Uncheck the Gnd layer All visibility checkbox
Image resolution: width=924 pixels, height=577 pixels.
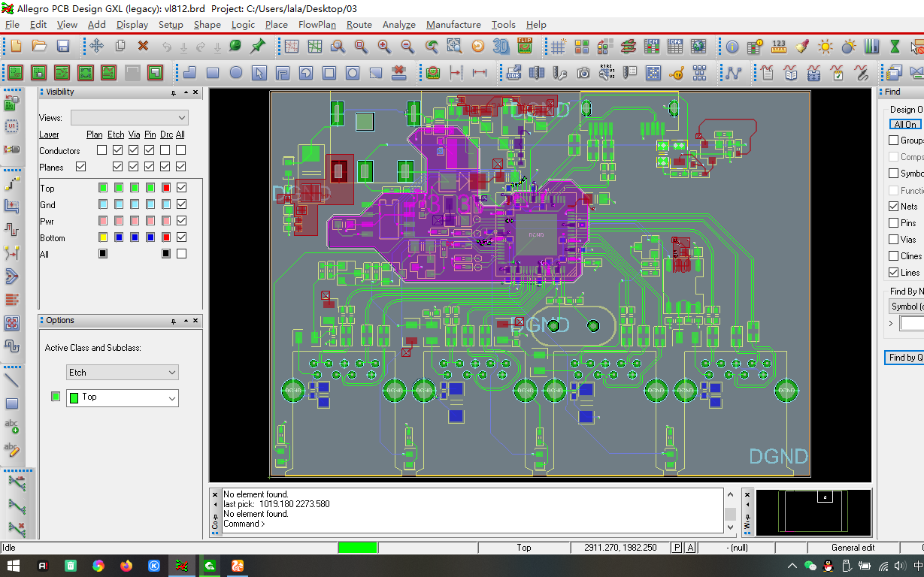coord(181,205)
